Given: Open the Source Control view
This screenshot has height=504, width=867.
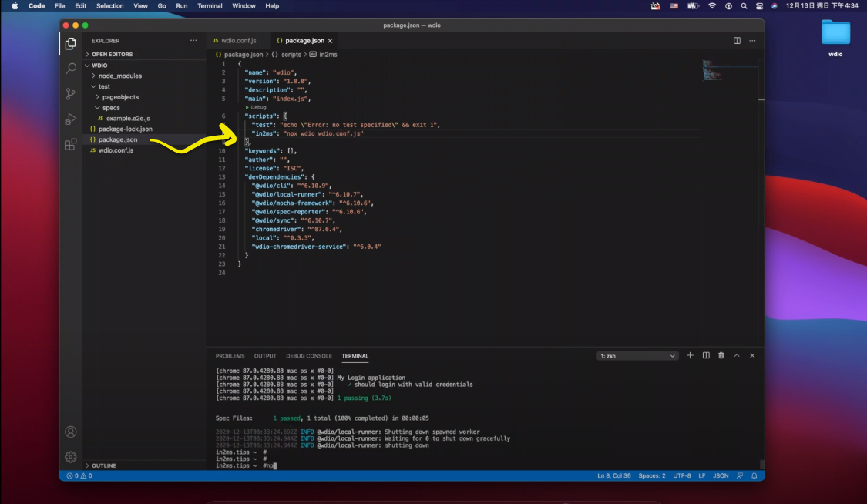Looking at the screenshot, I should (70, 94).
